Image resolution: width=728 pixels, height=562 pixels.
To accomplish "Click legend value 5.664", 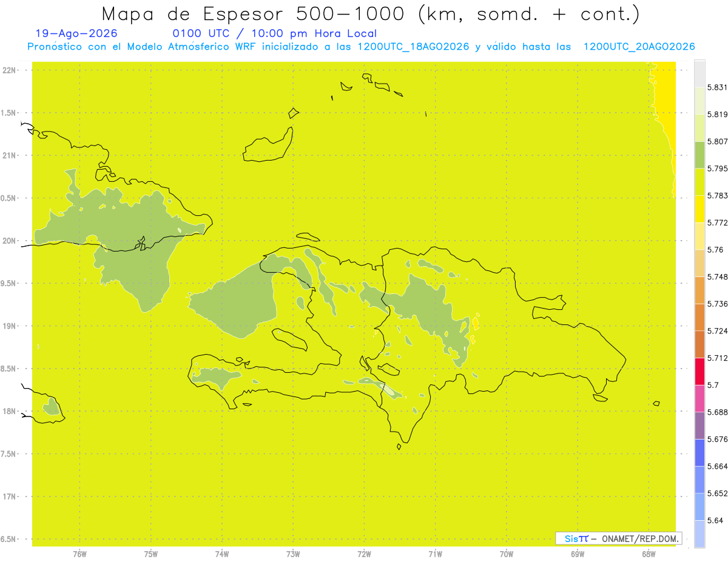I will tap(717, 466).
